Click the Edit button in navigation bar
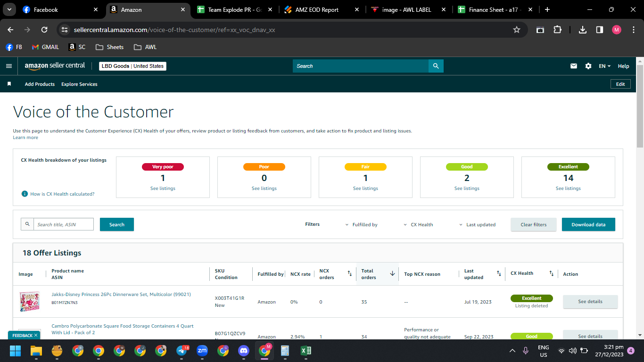This screenshot has width=644, height=362. 620,84
